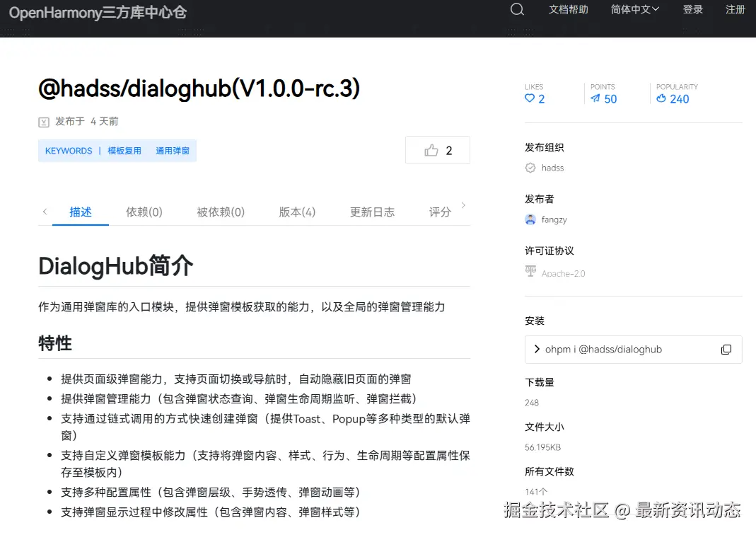Click the download count 248

pos(532,403)
